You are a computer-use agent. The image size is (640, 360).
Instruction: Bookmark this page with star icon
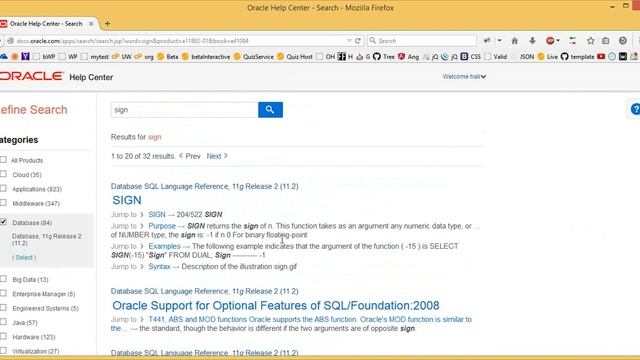point(591,41)
